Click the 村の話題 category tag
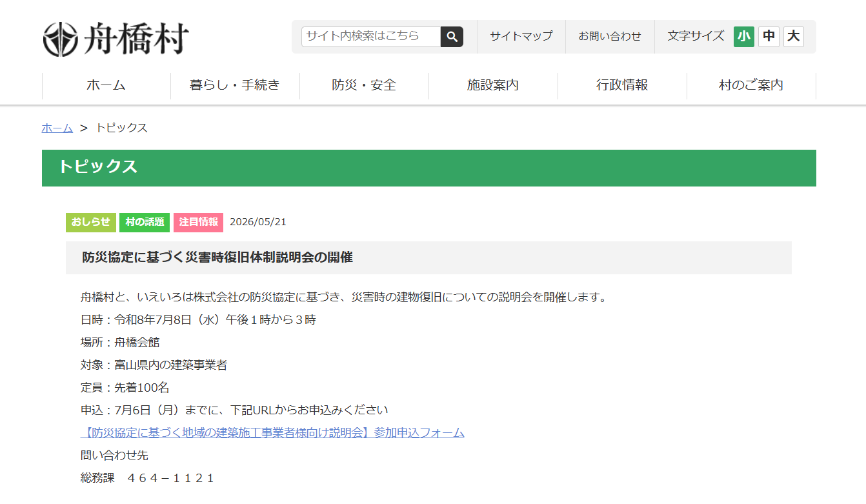The image size is (866, 504). (145, 222)
